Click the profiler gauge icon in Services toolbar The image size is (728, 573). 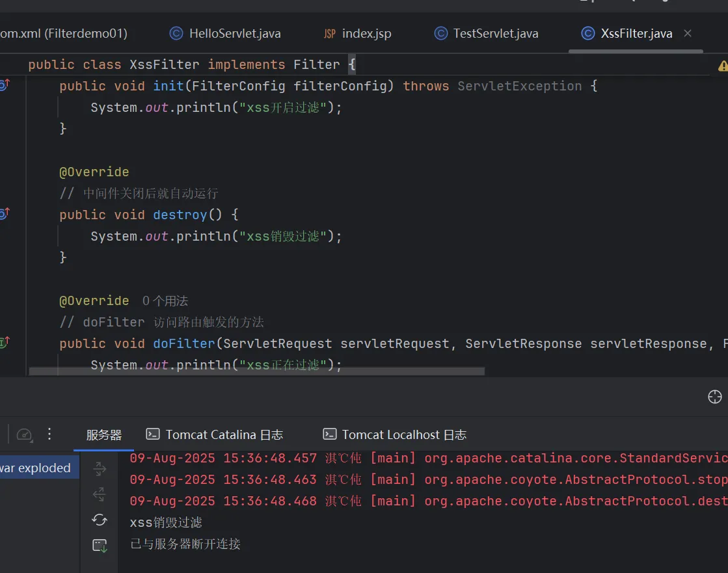(x=24, y=434)
